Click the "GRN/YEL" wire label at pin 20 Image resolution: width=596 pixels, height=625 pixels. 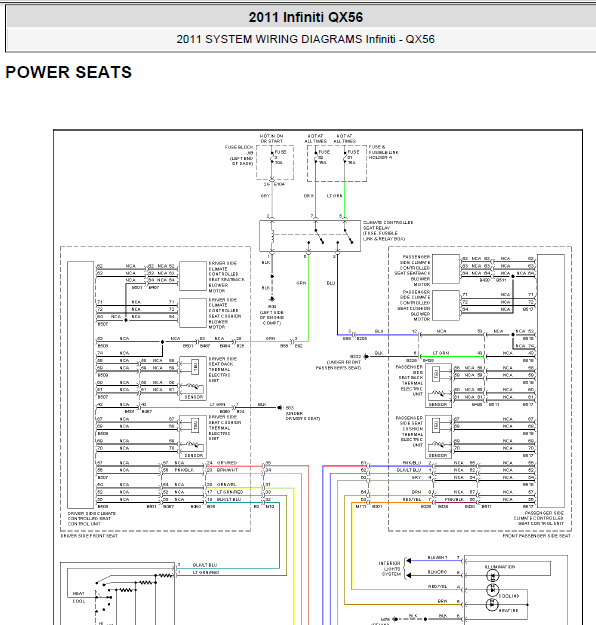click(x=227, y=485)
